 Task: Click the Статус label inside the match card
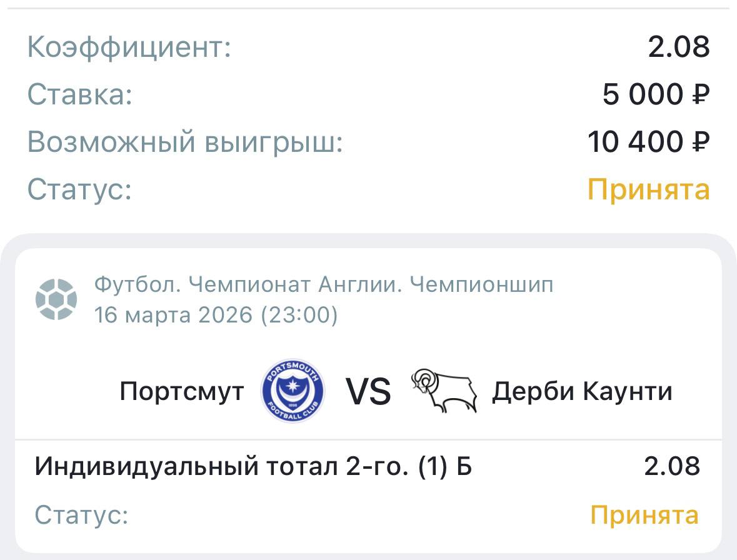(81, 516)
